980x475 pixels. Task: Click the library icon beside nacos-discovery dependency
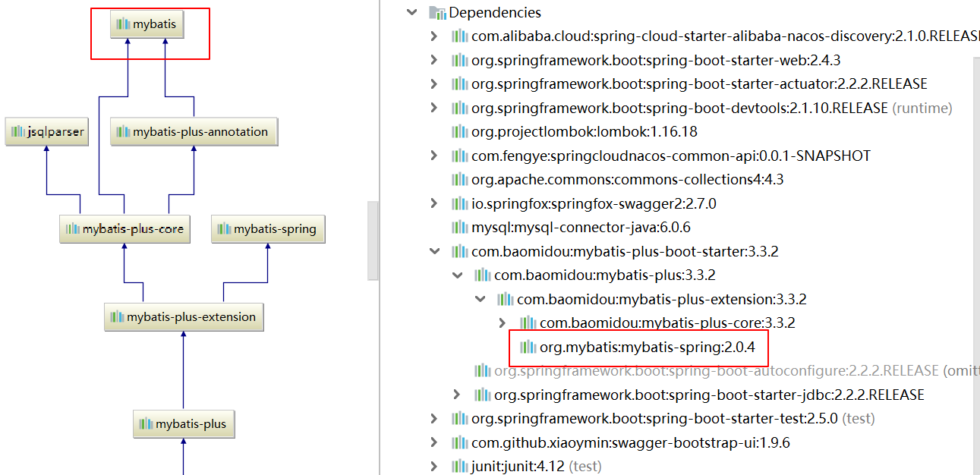459,36
